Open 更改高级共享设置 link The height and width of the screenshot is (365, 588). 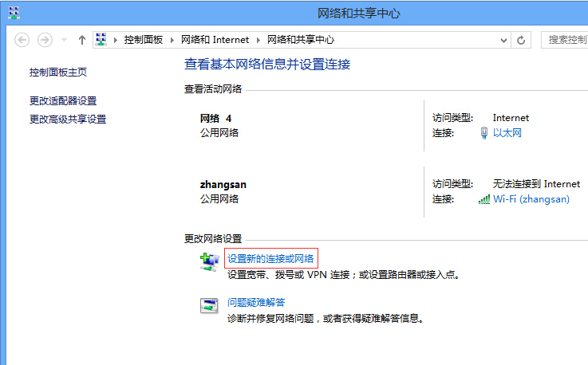point(68,120)
